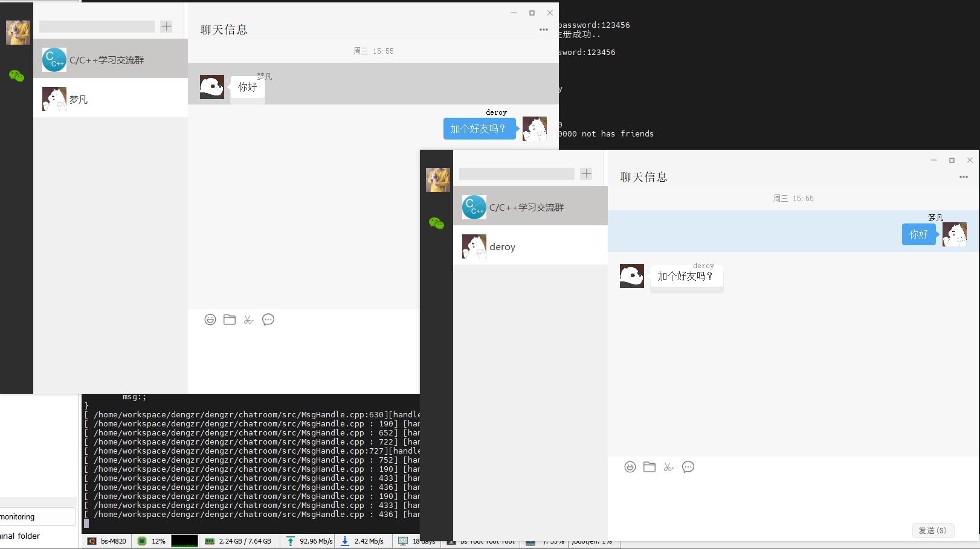This screenshot has height=549, width=980.
Task: Click the 'inal folder' label at bottom left
Action: tap(20, 536)
